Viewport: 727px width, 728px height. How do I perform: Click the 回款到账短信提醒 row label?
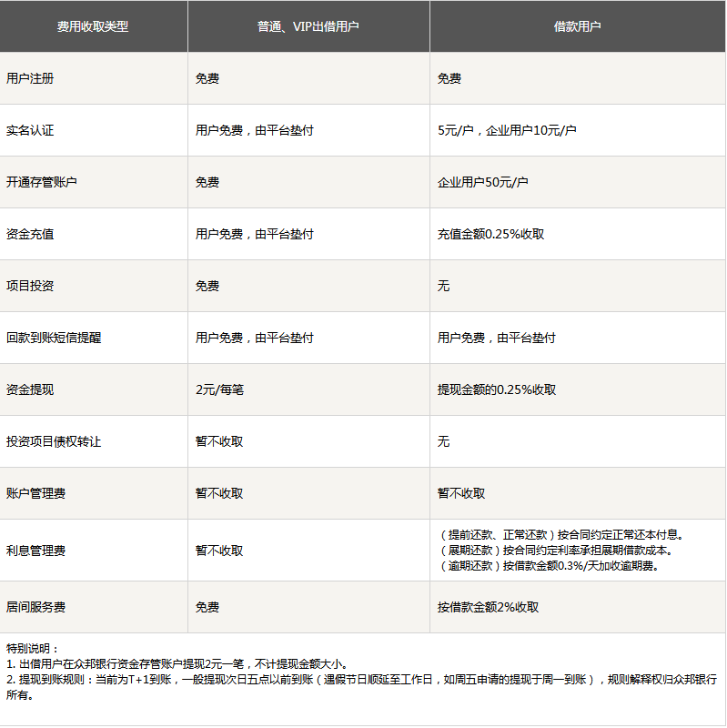(x=54, y=338)
